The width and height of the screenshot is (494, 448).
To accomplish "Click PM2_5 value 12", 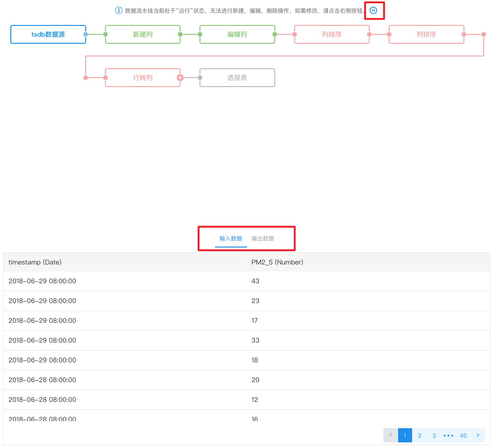I will (x=255, y=400).
